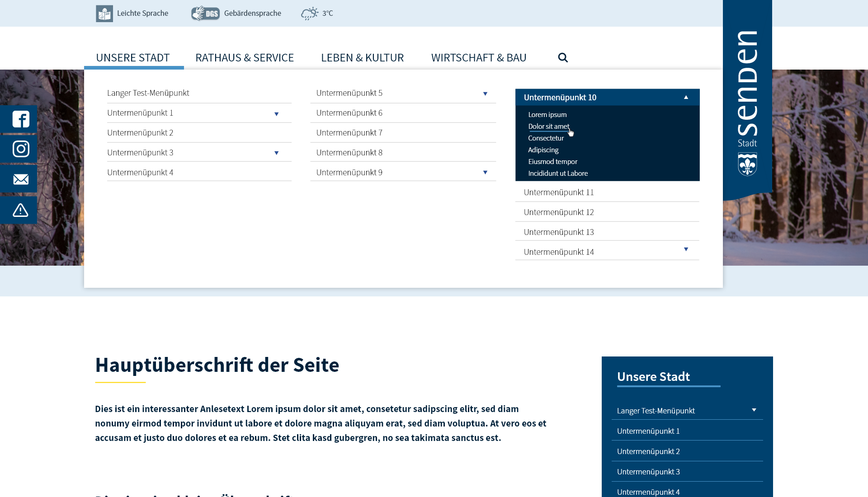Open Untermenüpunkt 7 link

tap(349, 133)
